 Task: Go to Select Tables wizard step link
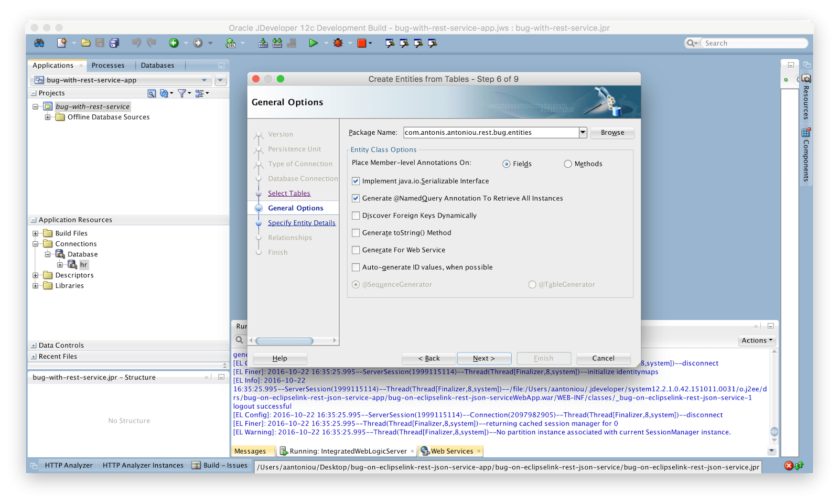click(x=289, y=194)
